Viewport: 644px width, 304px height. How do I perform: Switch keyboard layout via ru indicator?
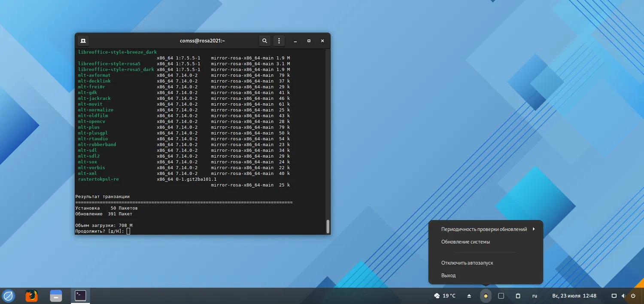tap(535, 296)
